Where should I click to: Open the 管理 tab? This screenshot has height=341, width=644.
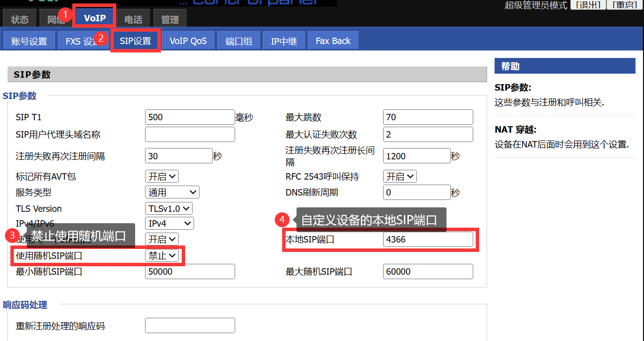[x=170, y=20]
